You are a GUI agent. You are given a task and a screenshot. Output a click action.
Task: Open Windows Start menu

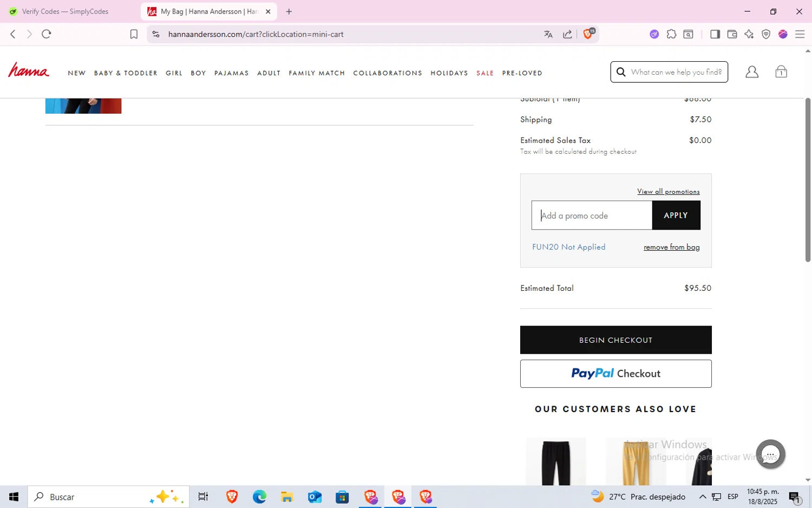click(x=14, y=497)
